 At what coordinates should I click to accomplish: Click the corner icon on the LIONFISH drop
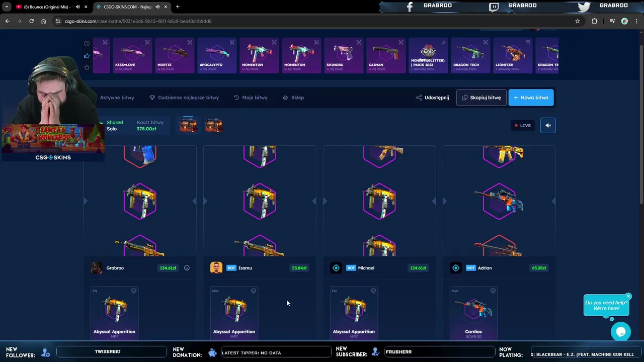(528, 42)
